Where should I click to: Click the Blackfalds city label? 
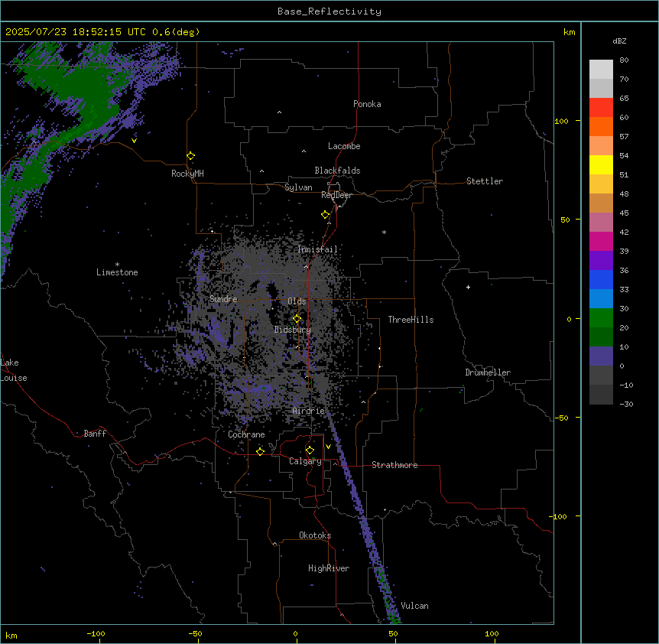click(337, 171)
